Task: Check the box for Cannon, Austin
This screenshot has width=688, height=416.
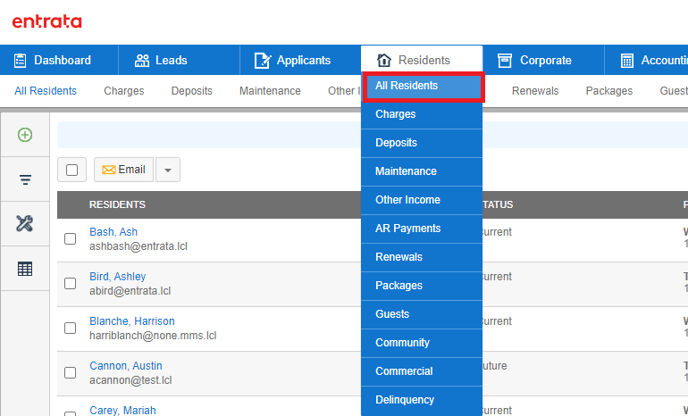Action: pyautogui.click(x=70, y=373)
